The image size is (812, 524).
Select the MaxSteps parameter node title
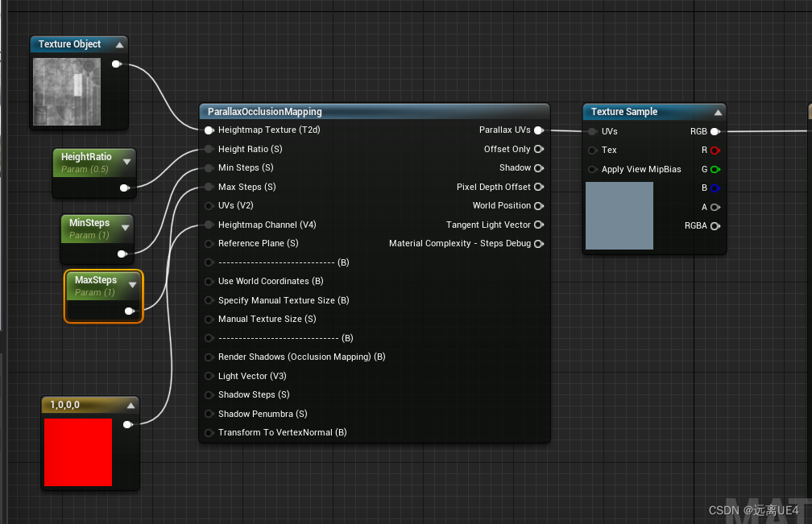(x=96, y=280)
